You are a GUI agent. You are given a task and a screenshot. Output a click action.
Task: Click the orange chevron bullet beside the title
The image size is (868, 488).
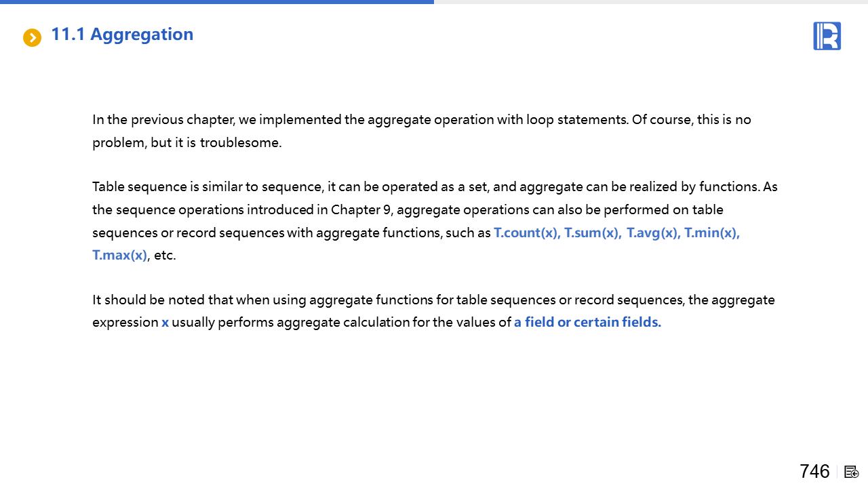[x=32, y=38]
